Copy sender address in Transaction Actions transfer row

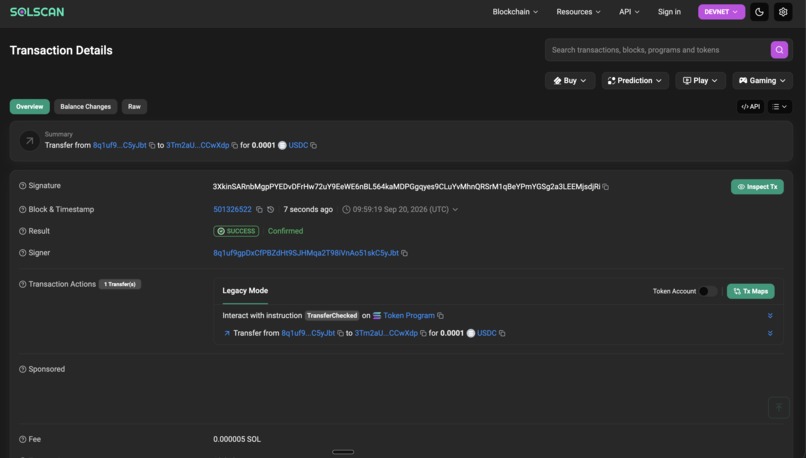coord(340,333)
